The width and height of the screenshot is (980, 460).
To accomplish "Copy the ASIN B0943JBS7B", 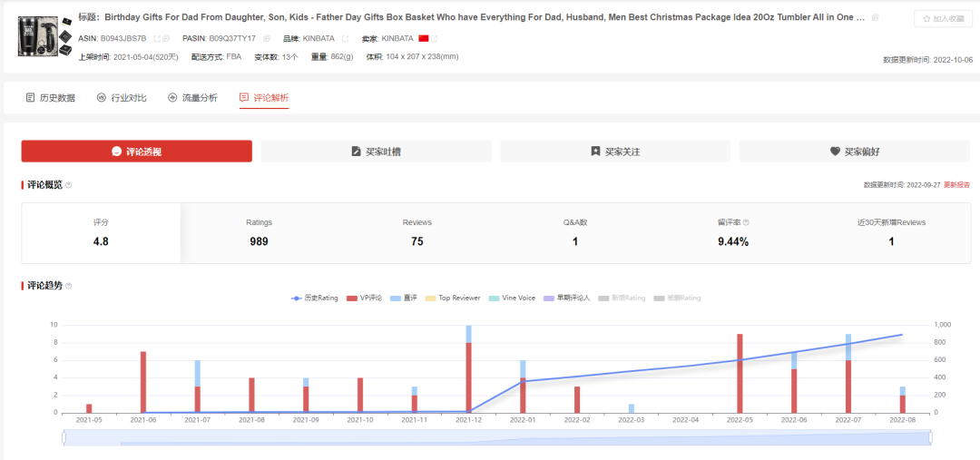I will pyautogui.click(x=166, y=38).
